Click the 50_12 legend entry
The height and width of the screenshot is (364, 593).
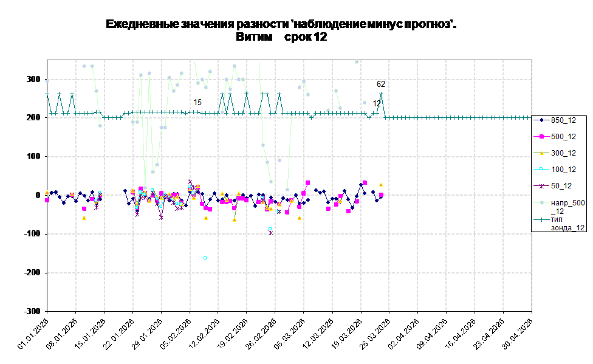(x=553, y=186)
